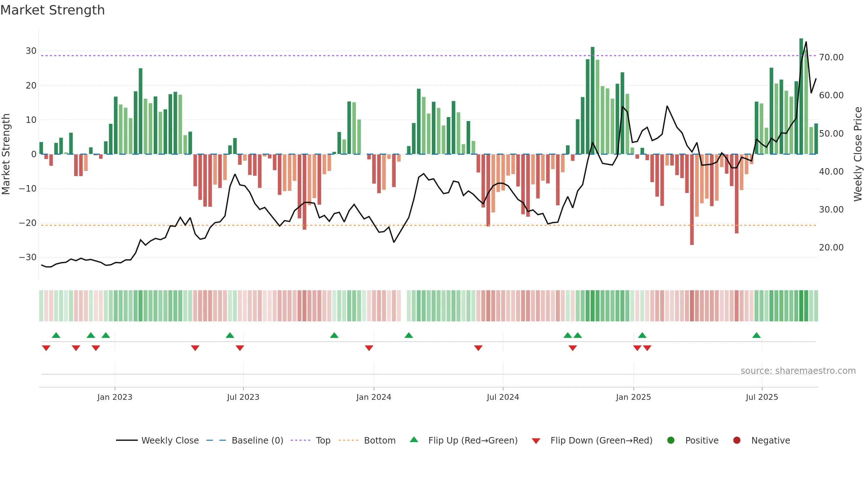Click the Jul 2024 x-axis label

503,397
